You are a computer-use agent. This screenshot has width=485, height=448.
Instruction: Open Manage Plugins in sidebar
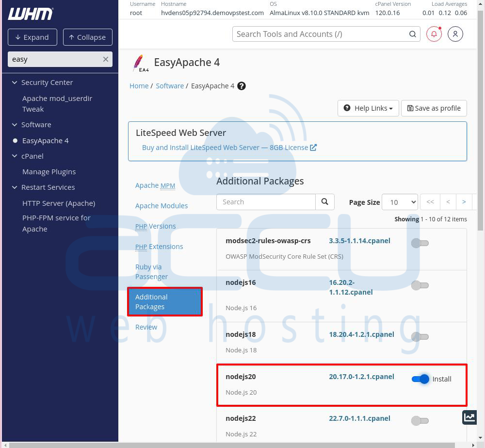(49, 172)
